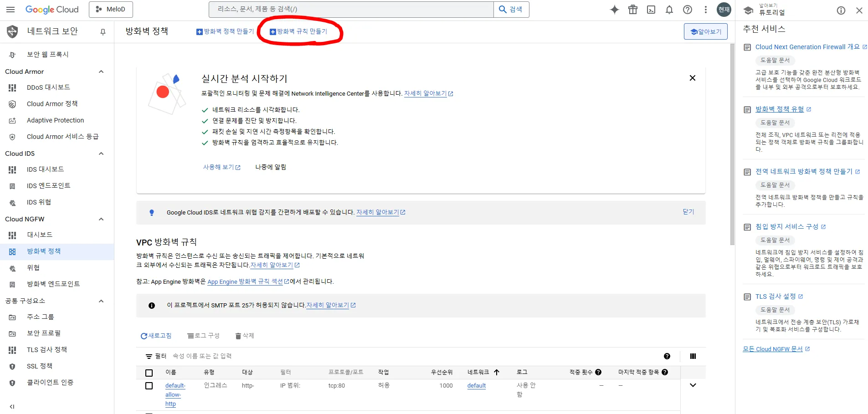Check the default-allow-http rule checkbox
The image size is (868, 414).
(149, 386)
